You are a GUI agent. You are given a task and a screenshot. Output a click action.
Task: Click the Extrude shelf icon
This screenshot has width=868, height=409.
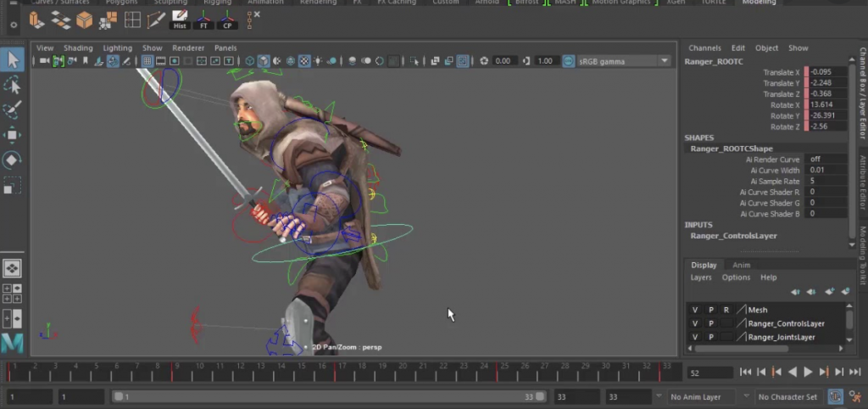[36, 20]
